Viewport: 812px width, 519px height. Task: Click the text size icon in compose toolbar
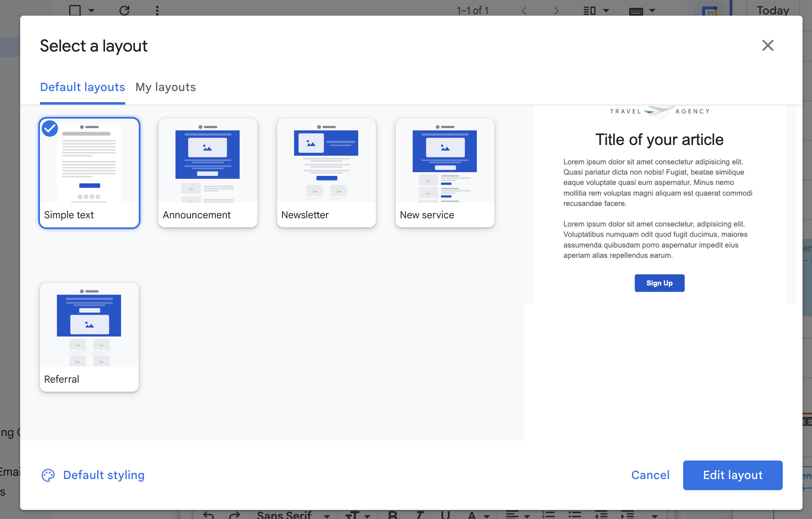352,515
